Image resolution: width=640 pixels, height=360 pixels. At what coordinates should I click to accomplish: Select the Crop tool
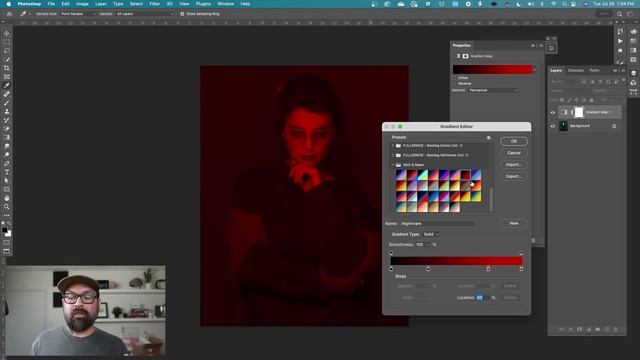(7, 68)
